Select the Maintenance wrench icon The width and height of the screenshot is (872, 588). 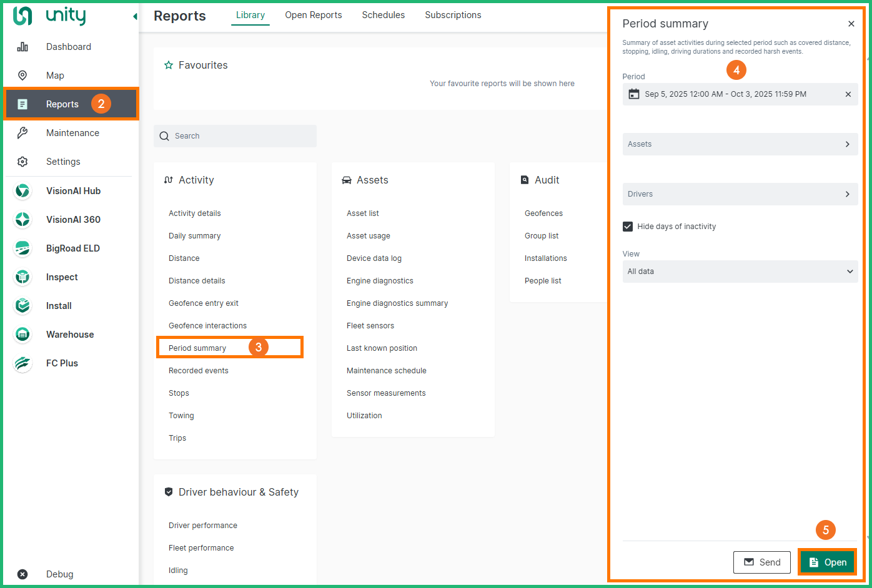pos(22,133)
